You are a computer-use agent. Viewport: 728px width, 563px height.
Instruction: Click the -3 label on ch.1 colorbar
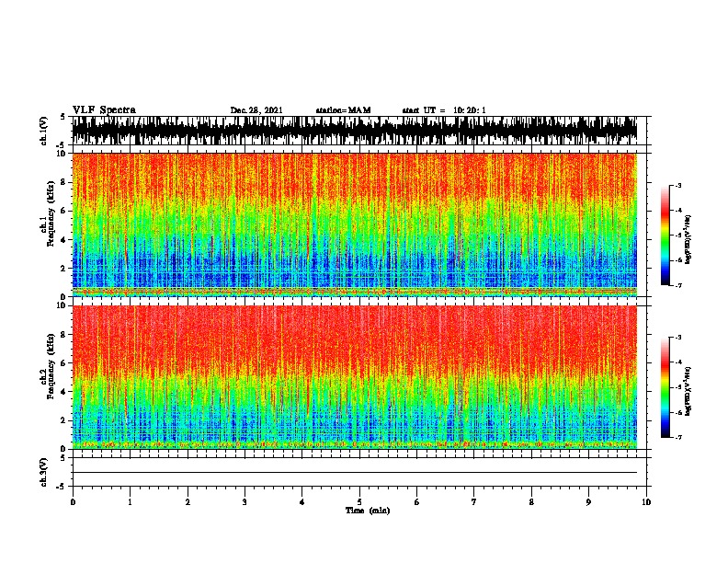[678, 185]
